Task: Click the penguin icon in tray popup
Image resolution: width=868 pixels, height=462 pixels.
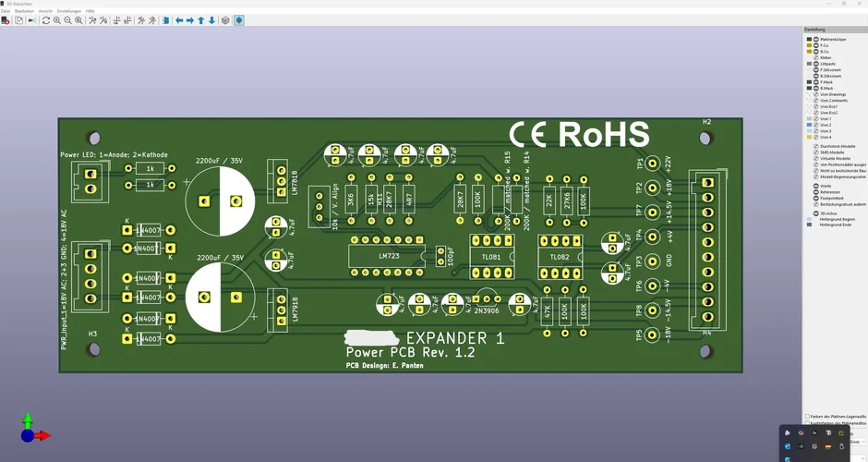Action: [842, 446]
